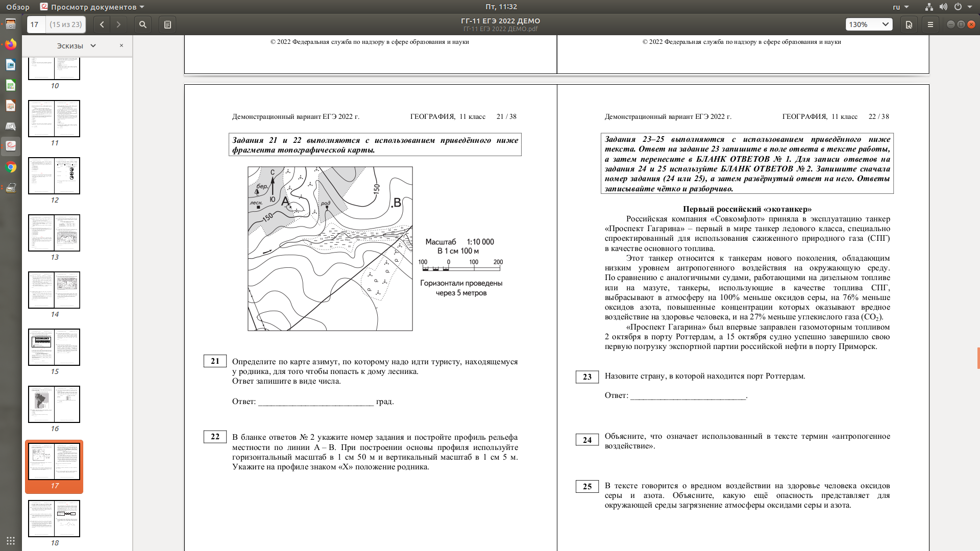Close the thumbnails sidebar
Image resolution: width=980 pixels, height=551 pixels.
click(x=121, y=45)
